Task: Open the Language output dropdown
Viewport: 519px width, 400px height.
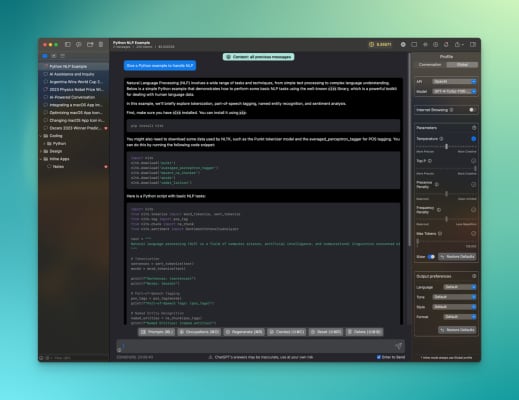Action: pos(460,287)
